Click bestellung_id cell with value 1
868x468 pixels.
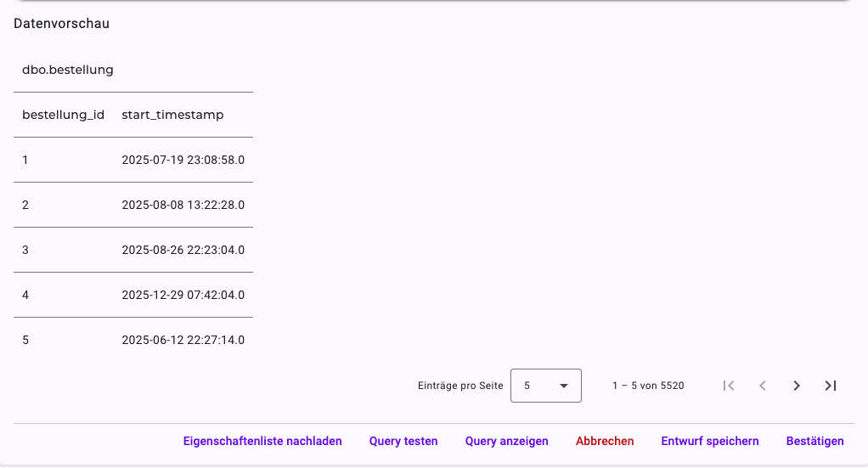click(x=25, y=160)
